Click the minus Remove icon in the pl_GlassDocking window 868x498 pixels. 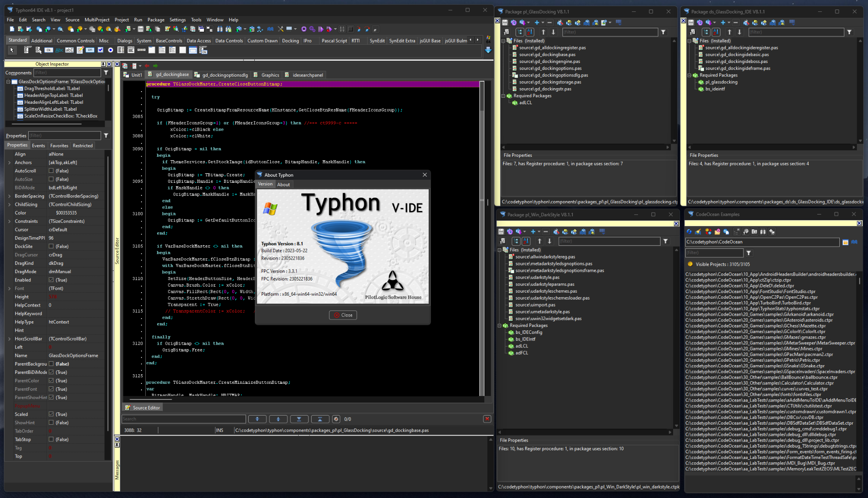coord(549,23)
